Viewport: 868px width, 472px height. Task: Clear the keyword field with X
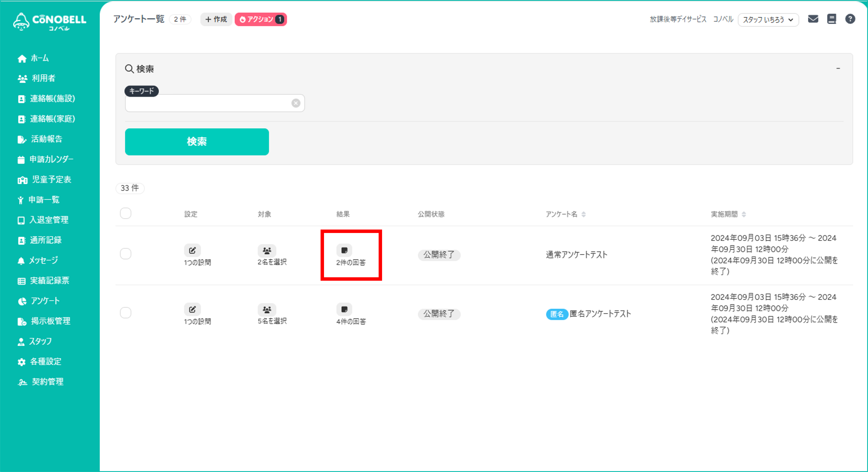pyautogui.click(x=296, y=103)
